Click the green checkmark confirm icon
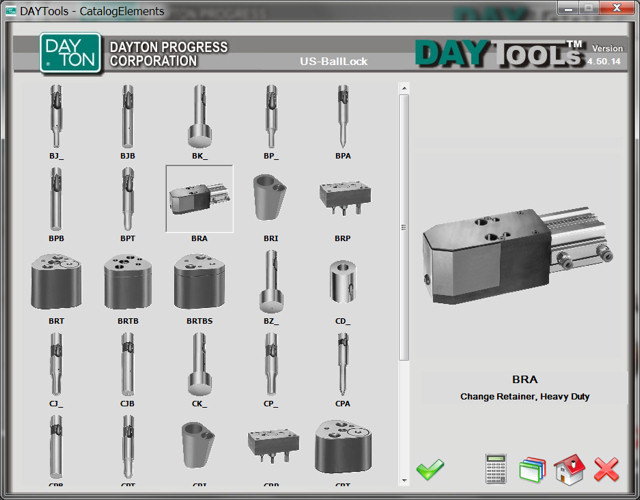The width and height of the screenshot is (640, 500). click(x=431, y=469)
